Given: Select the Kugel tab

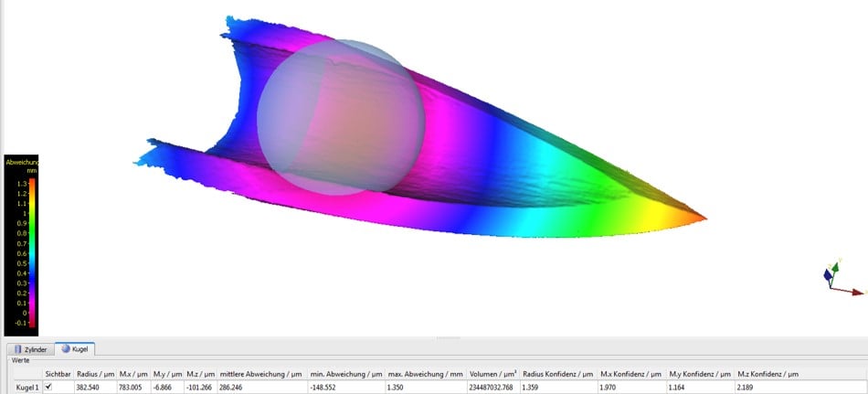Looking at the screenshot, I should (x=77, y=349).
